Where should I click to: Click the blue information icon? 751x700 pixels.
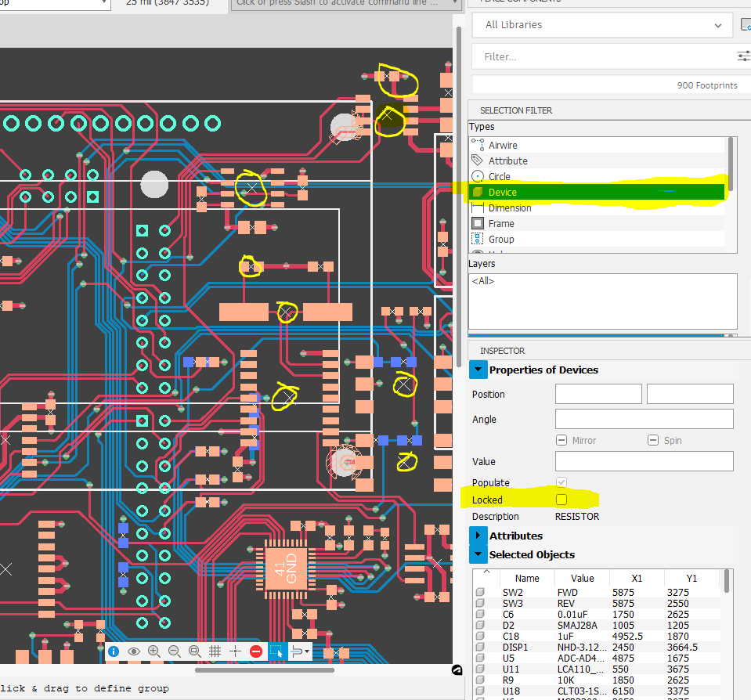pos(113,651)
